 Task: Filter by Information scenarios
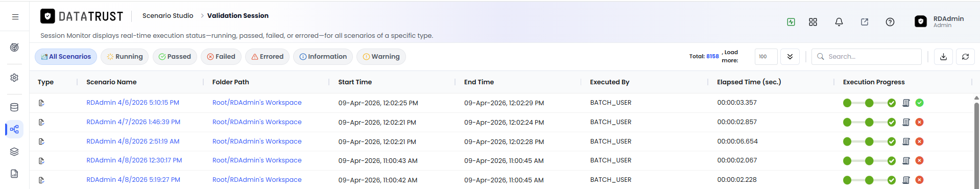coord(323,57)
